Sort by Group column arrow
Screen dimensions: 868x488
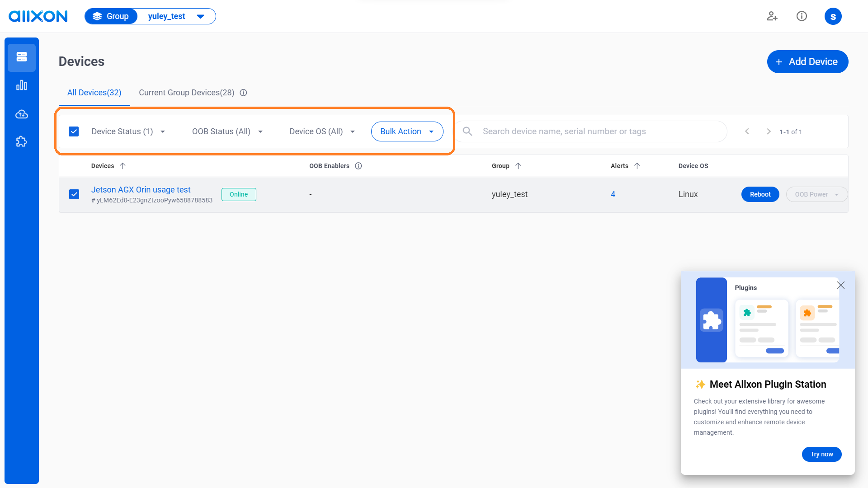coord(518,166)
